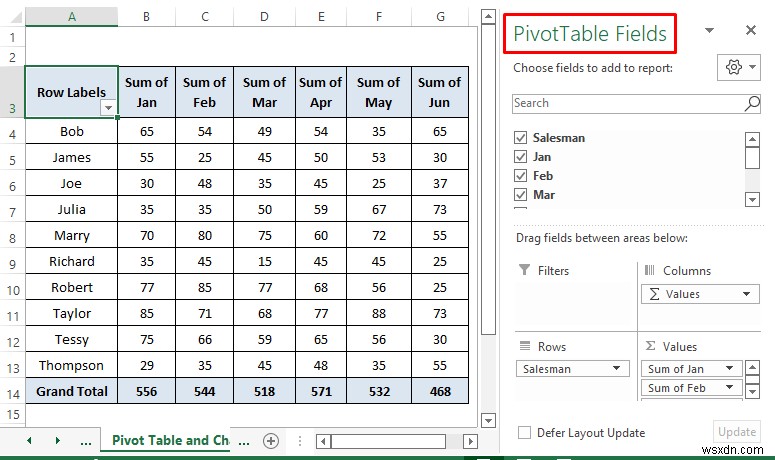Select the Pivot Table and Chart sheet tab
The width and height of the screenshot is (775, 460).
tap(170, 440)
